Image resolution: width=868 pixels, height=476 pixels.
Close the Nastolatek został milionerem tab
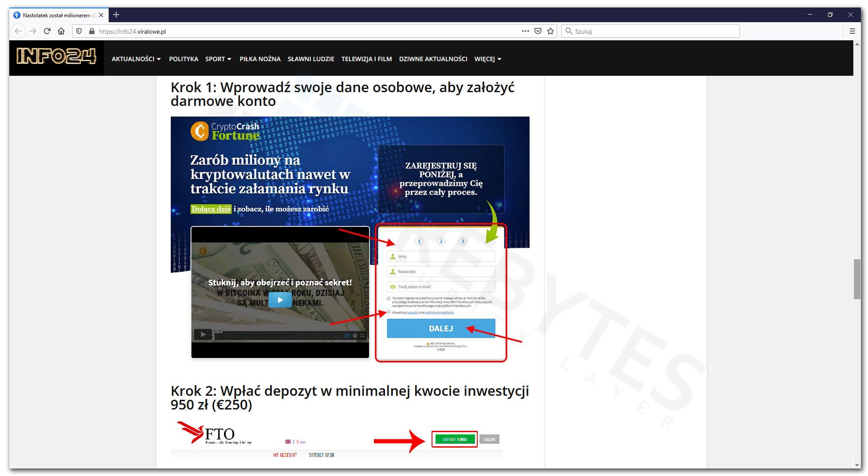tap(101, 15)
